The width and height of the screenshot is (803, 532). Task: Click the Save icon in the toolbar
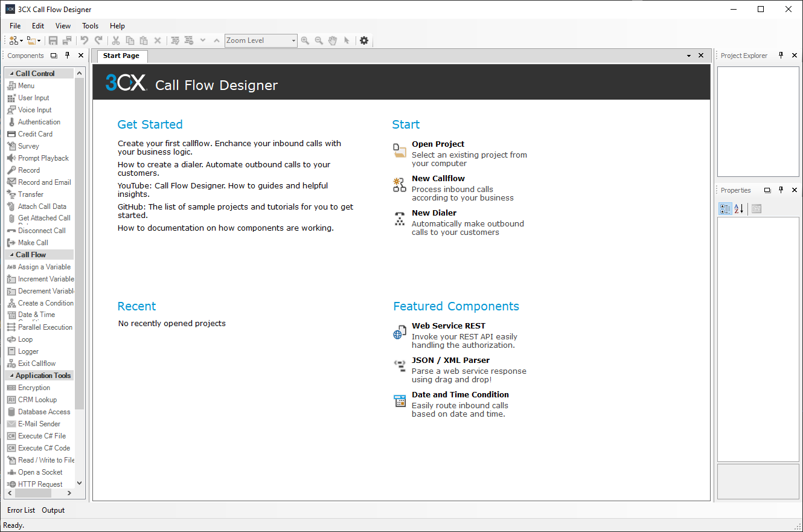[53, 40]
